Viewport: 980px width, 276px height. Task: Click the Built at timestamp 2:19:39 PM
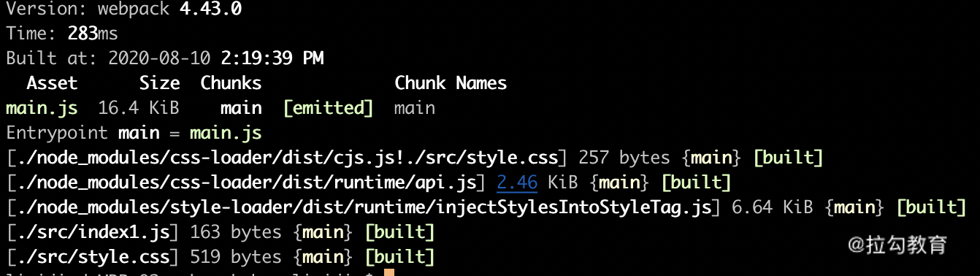click(272, 58)
